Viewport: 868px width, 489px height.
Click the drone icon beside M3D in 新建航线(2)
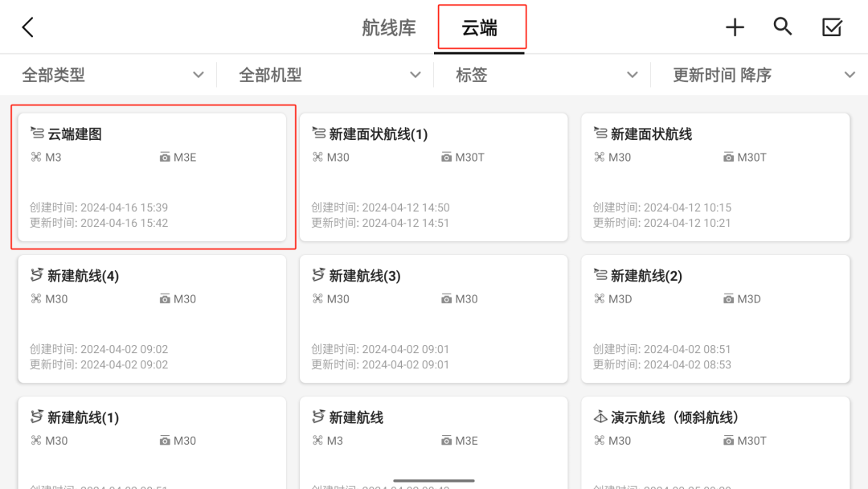pyautogui.click(x=599, y=299)
